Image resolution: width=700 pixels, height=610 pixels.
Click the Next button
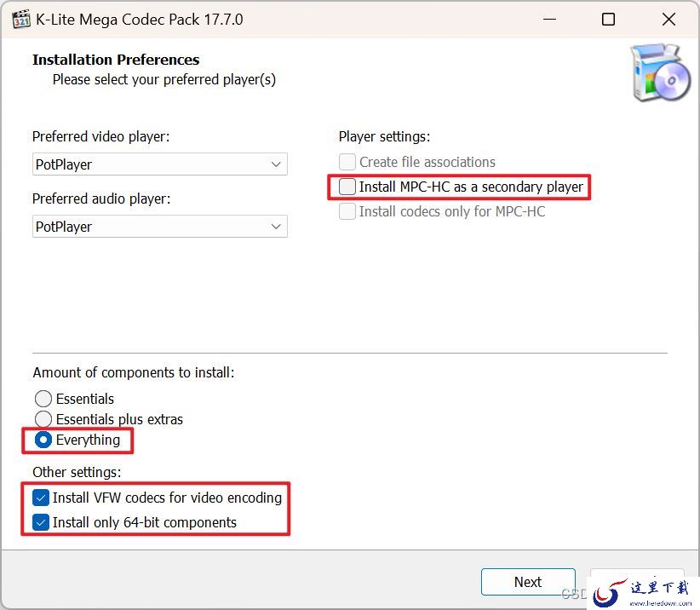click(528, 582)
